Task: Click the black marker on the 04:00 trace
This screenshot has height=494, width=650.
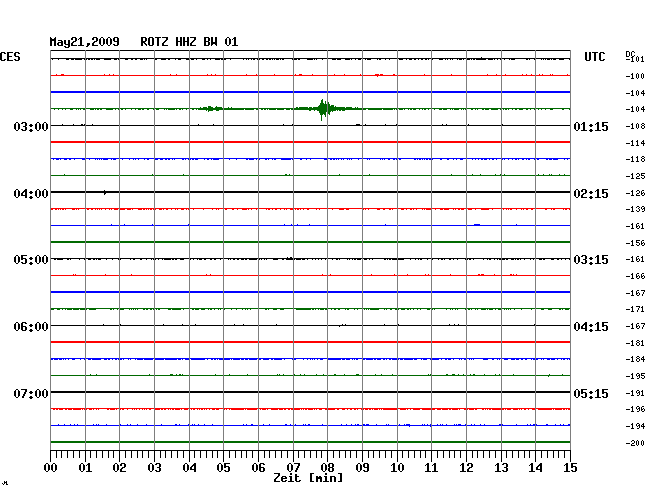Action: click(105, 192)
